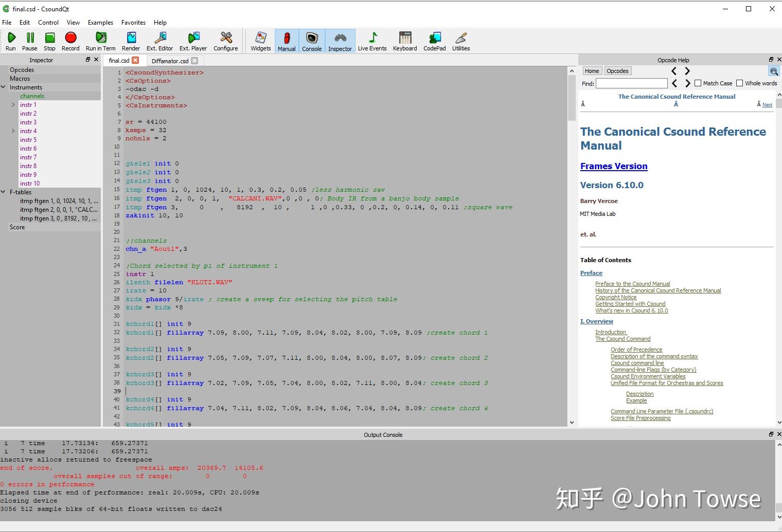Open the Examples menu
Viewport: 782px width, 532px height.
pos(100,23)
